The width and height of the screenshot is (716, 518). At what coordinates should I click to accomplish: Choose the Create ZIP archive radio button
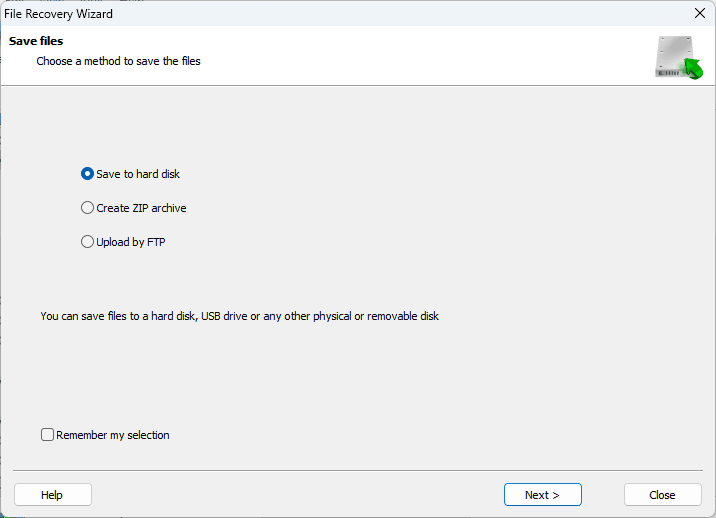click(87, 208)
